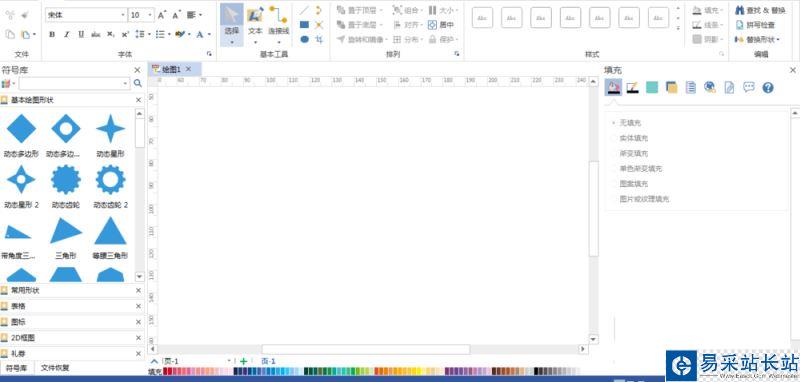
Task: Open the paste options dropdown arrow
Action: [34, 35]
